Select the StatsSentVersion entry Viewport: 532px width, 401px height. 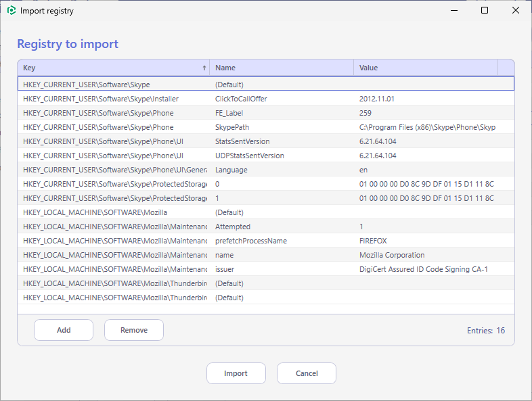point(266,141)
